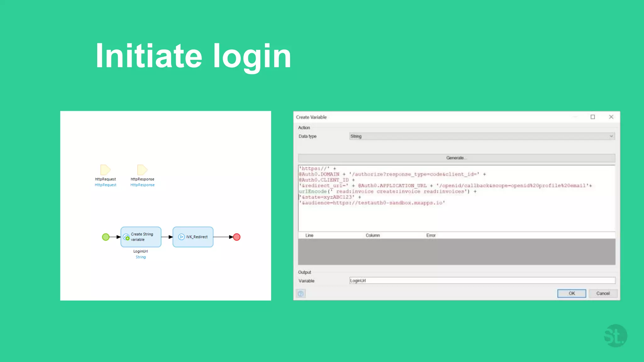644x362 pixels.
Task: Click the httpResponse parameter icon
Action: point(142,170)
